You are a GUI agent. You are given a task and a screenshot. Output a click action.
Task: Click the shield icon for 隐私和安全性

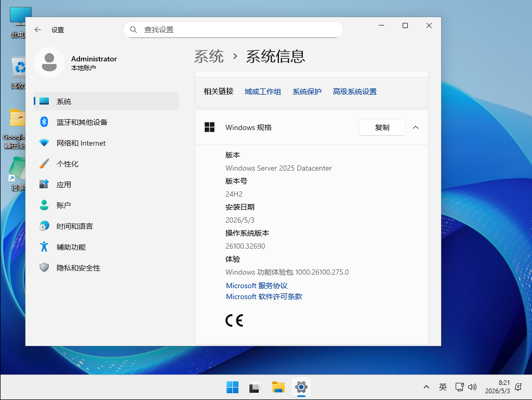[x=44, y=267]
